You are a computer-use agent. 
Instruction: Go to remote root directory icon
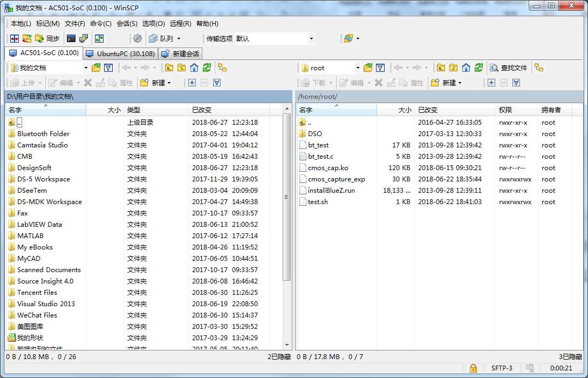pos(453,67)
